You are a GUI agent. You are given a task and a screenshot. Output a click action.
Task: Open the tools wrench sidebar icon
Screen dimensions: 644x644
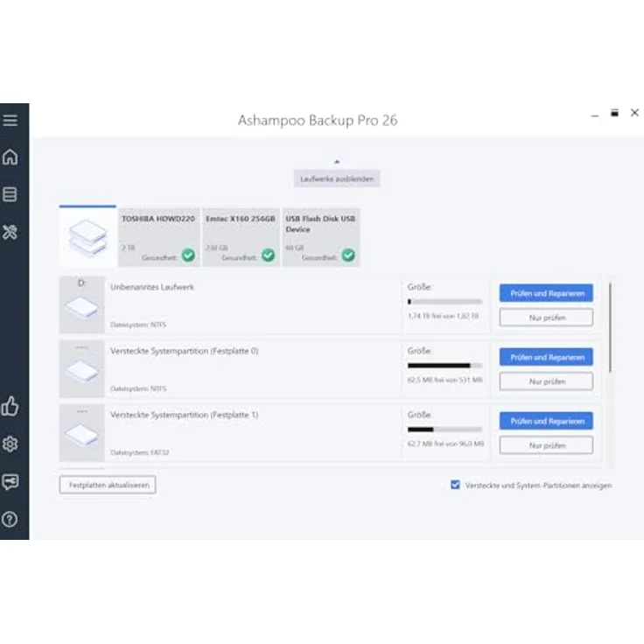[10, 232]
